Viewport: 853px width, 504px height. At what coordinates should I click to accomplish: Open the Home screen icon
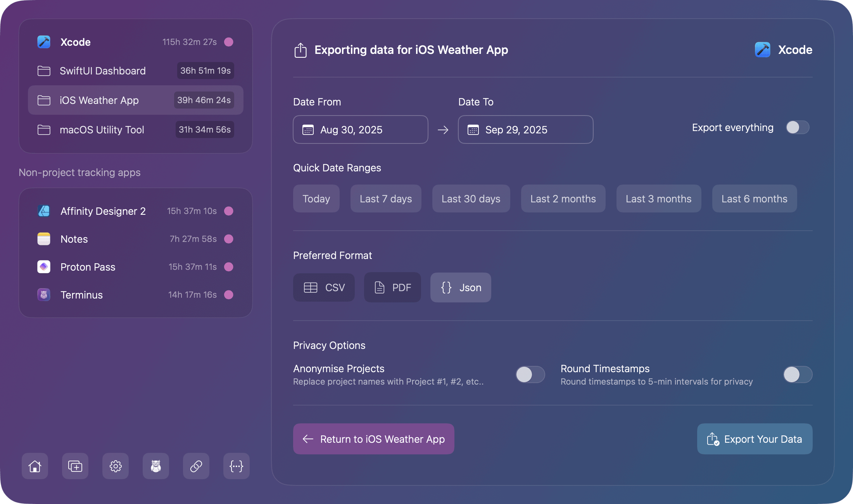coord(35,466)
